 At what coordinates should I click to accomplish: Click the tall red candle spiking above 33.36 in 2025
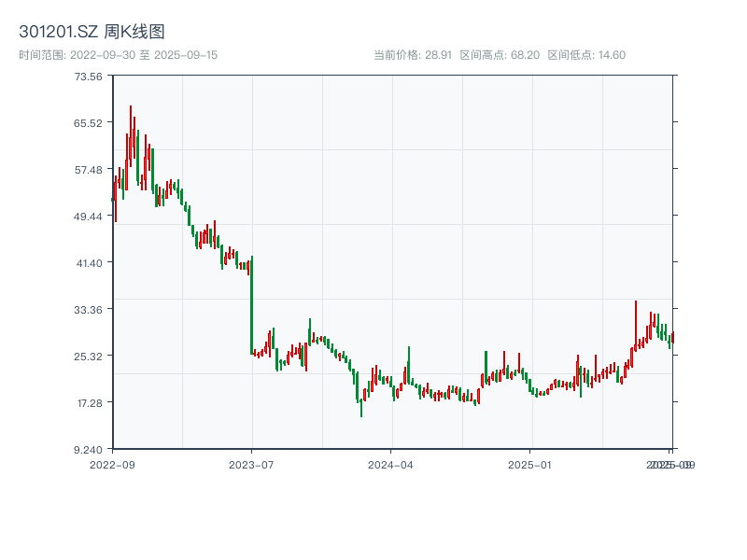coord(636,326)
